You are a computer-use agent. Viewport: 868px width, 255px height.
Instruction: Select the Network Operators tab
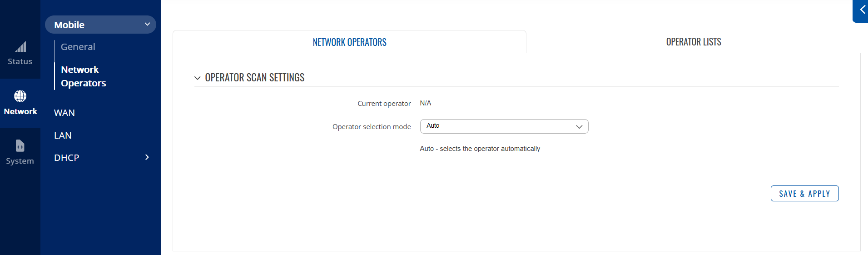(349, 42)
